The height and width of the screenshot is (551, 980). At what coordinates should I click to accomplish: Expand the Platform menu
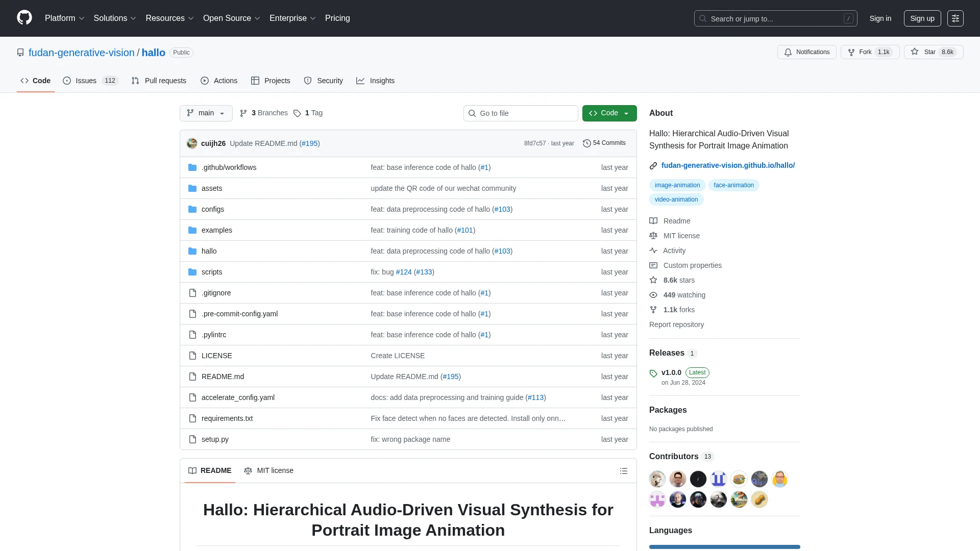(x=64, y=18)
